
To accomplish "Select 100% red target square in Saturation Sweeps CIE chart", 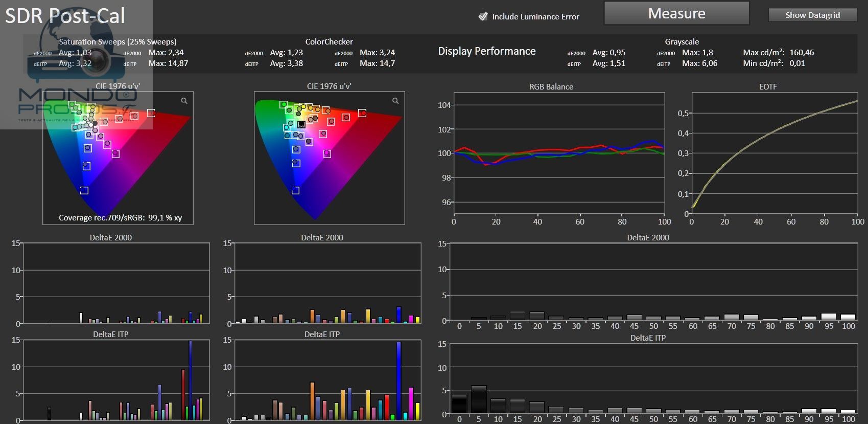I will pyautogui.click(x=151, y=113).
